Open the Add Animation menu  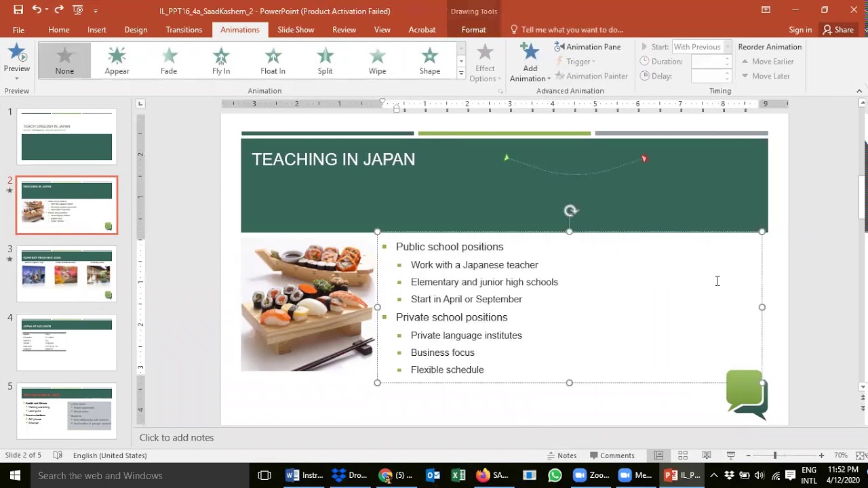[x=530, y=63]
